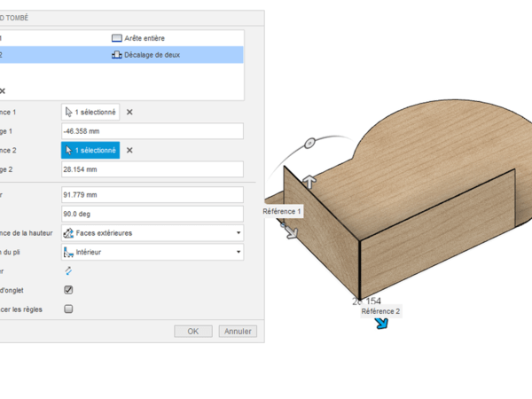532x399 pixels.
Task: Click the gray offset arrow near Référence 1
Action: click(x=291, y=231)
